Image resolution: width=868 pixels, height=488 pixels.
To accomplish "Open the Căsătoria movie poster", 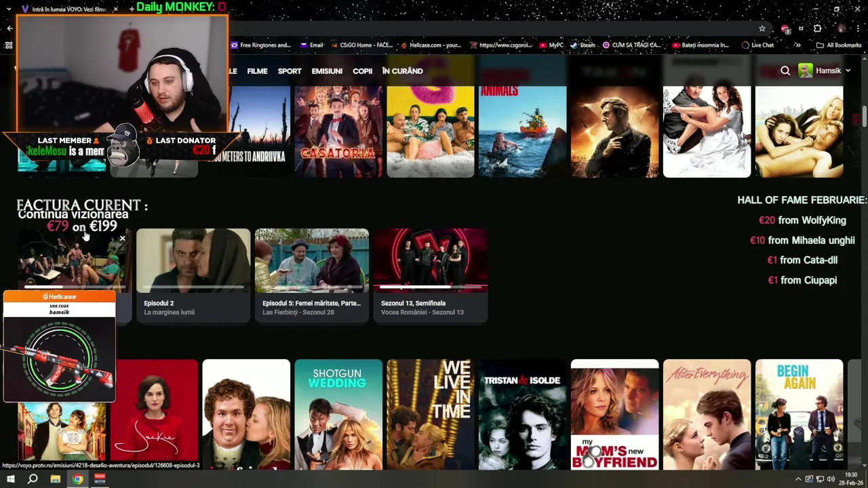I will [x=338, y=131].
